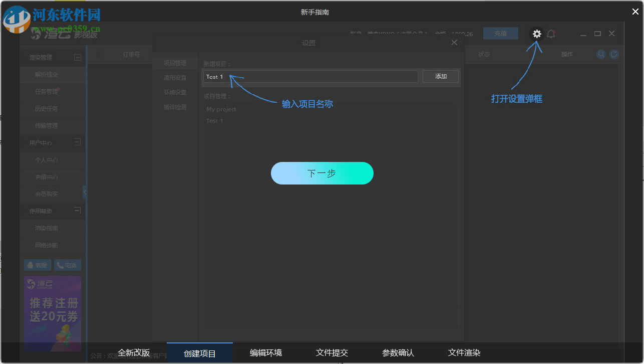This screenshot has width=644, height=364.
Task: Collapse the 渲染管理 section
Action: pos(78,57)
